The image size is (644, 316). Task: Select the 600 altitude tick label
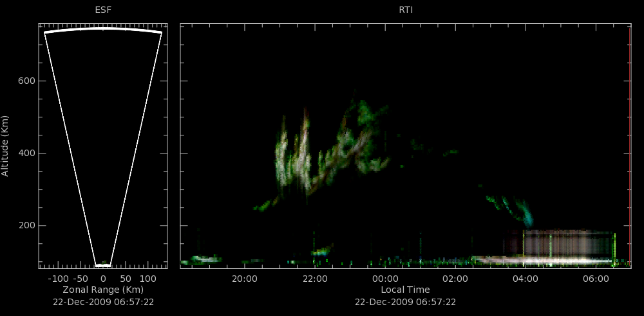point(26,81)
